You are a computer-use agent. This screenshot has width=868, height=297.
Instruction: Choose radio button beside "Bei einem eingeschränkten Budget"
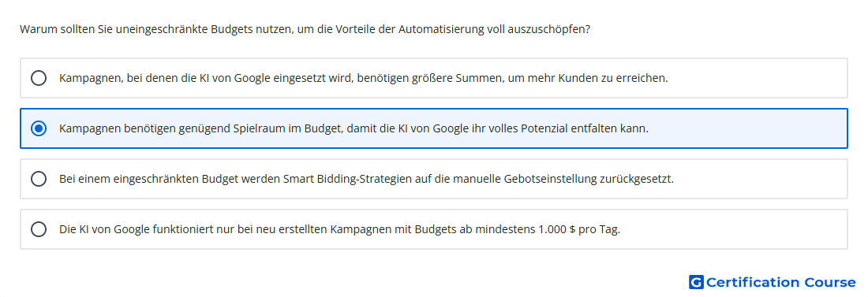click(x=39, y=179)
